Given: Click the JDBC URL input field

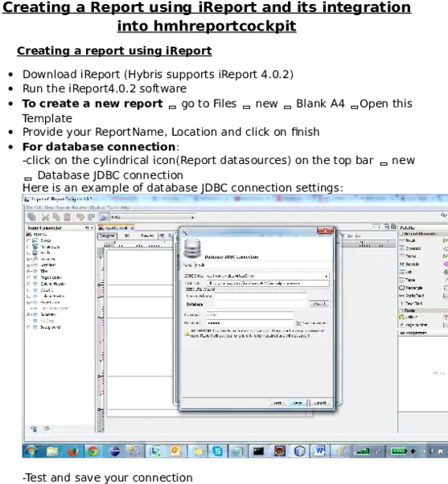Looking at the screenshot, I should (268, 283).
